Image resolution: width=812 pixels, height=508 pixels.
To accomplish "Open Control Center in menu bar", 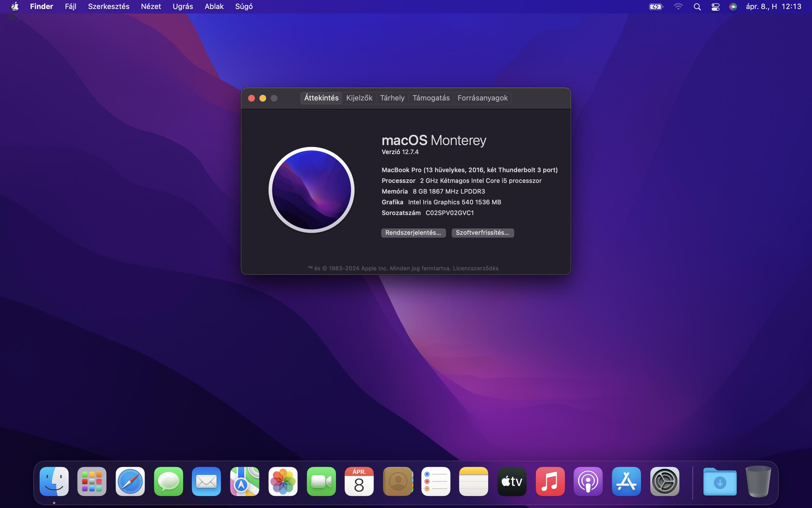I will coord(715,7).
